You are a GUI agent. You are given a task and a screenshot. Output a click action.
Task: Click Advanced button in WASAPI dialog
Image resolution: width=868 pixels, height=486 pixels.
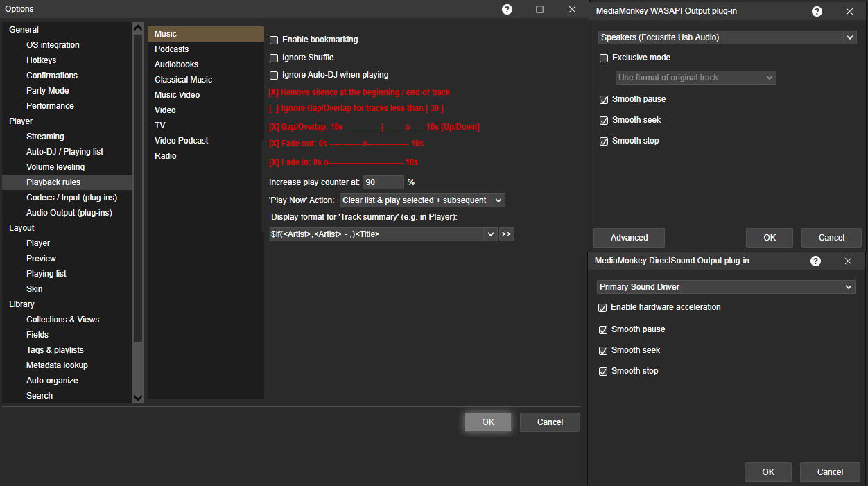629,238
